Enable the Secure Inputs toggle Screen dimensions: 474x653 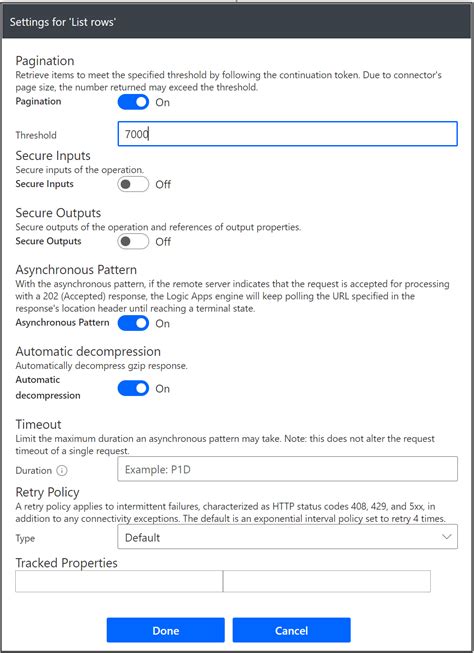click(133, 184)
